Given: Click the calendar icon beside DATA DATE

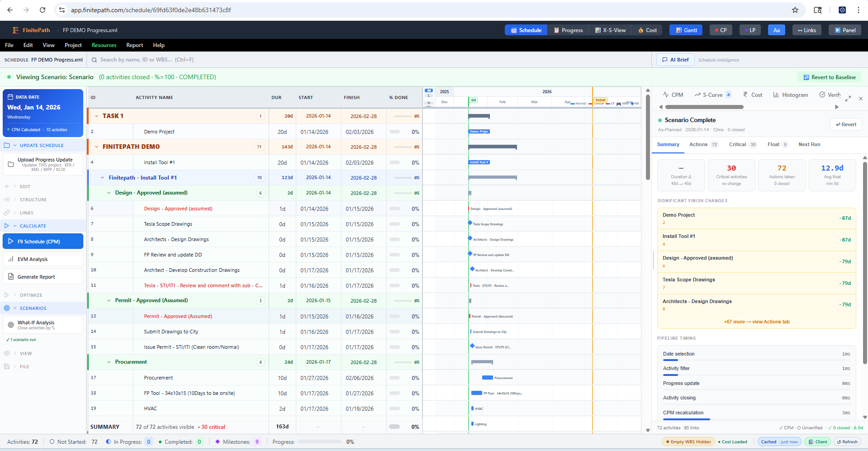Looking at the screenshot, I should point(10,97).
